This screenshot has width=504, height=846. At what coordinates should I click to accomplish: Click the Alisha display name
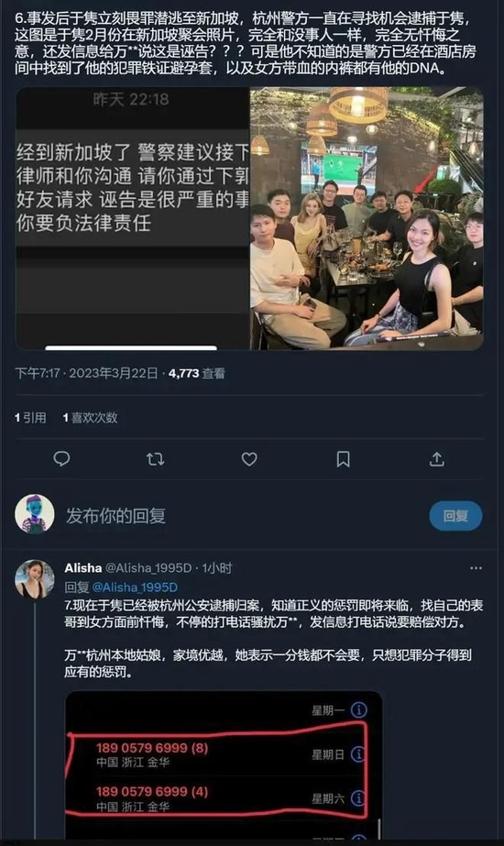[x=82, y=568]
